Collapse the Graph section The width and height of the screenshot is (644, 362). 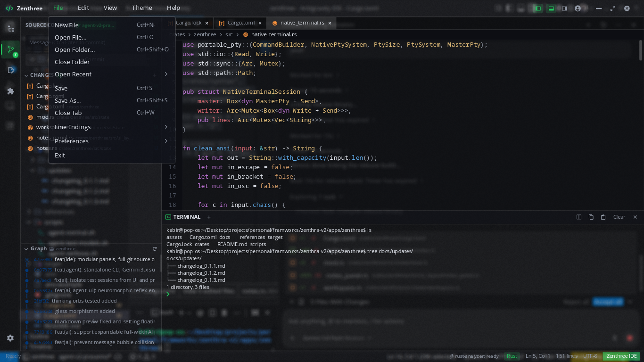26,248
